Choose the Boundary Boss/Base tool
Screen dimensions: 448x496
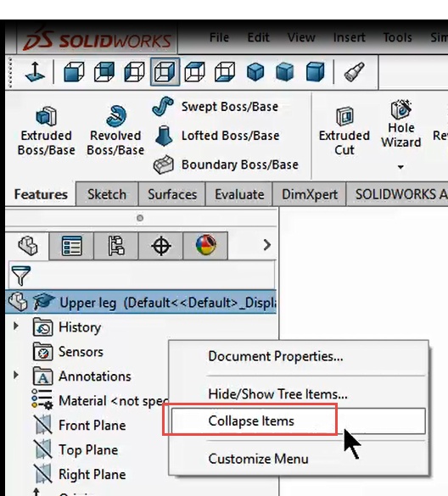tap(226, 164)
